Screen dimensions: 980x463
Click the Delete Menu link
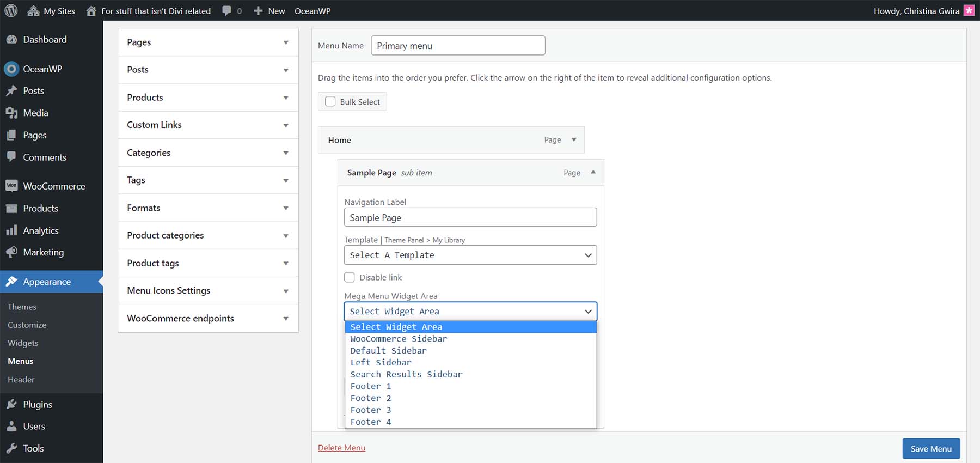pyautogui.click(x=341, y=448)
